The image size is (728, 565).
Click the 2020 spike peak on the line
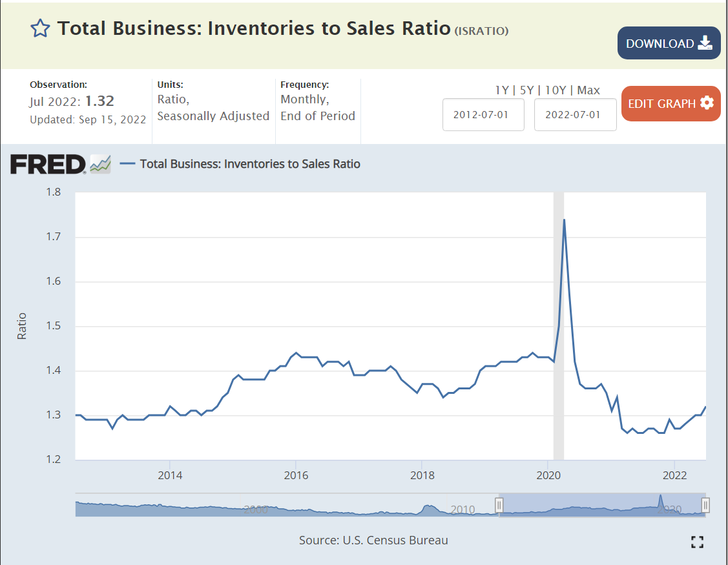coord(564,220)
